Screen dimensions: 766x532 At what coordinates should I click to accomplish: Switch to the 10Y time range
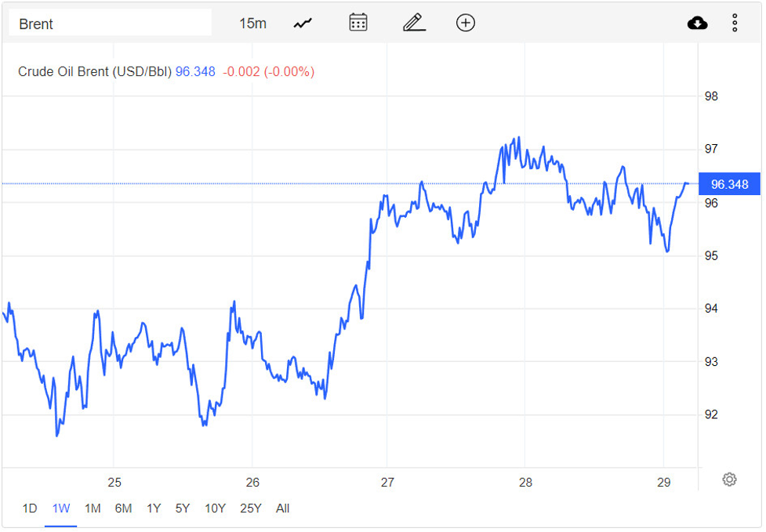215,508
